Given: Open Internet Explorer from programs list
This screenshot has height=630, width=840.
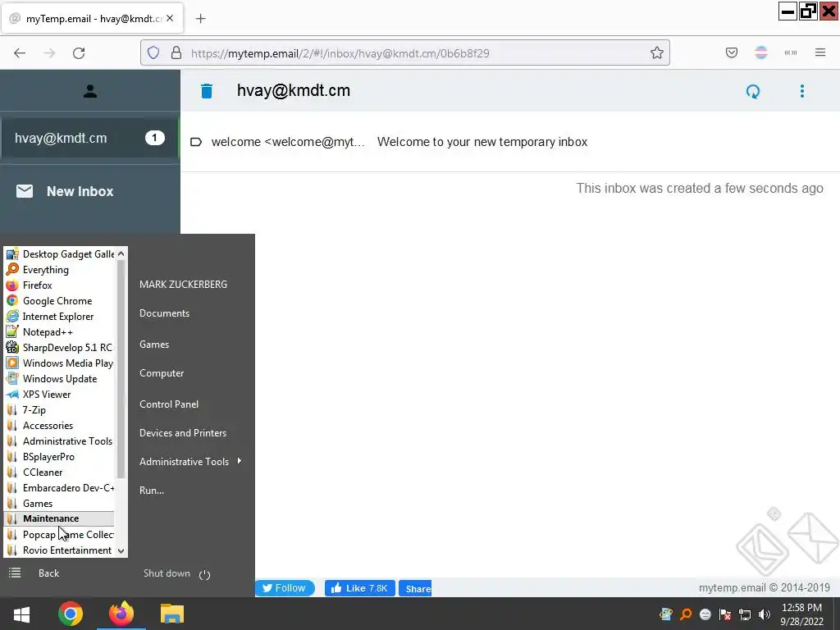Looking at the screenshot, I should tap(59, 316).
